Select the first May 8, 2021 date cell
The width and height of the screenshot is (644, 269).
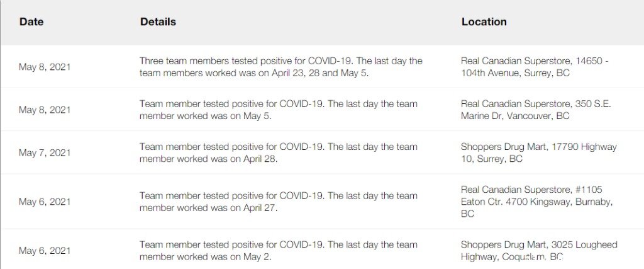click(45, 67)
